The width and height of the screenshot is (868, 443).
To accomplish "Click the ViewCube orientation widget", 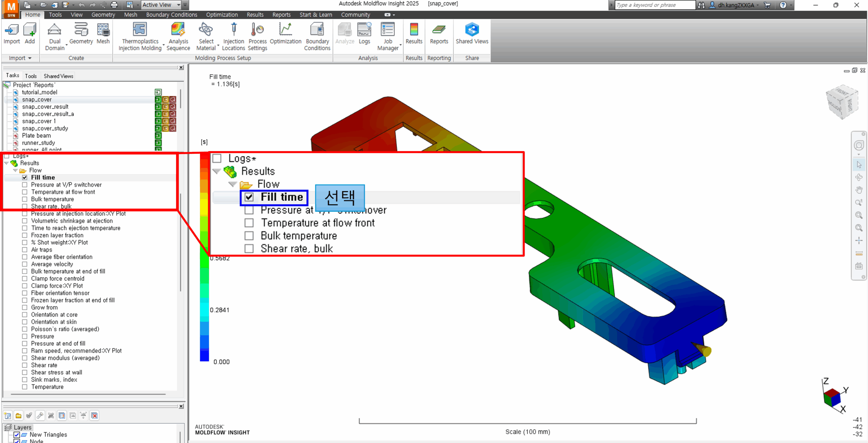I will [x=843, y=102].
